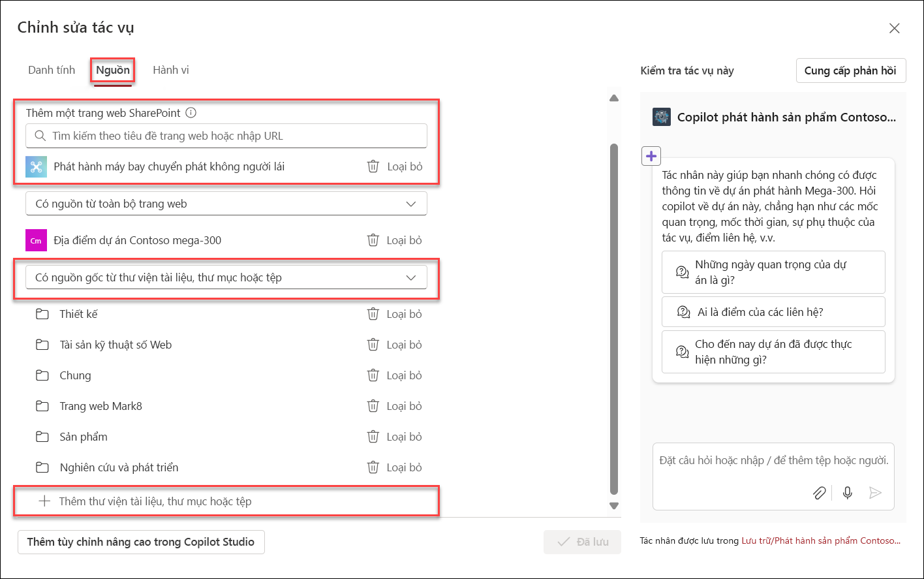Select prompt Những ngày quan trọng của dự án
This screenshot has height=579, width=924.
773,272
